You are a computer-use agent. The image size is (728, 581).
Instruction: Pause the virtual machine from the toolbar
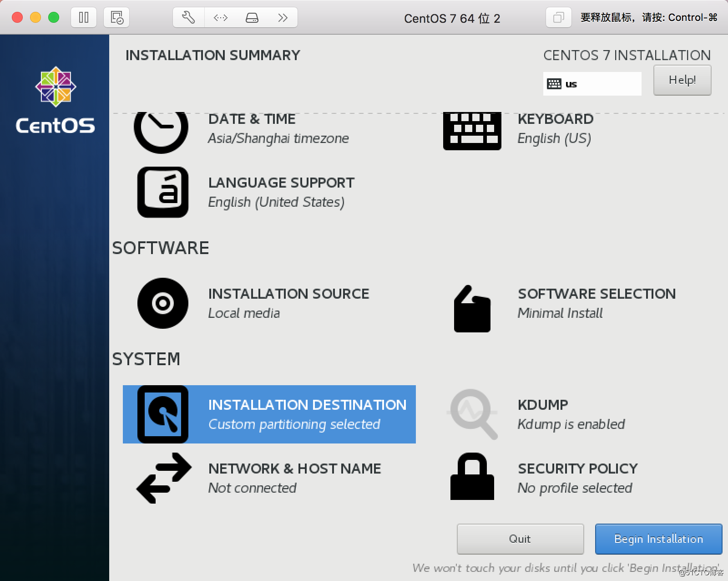point(84,18)
